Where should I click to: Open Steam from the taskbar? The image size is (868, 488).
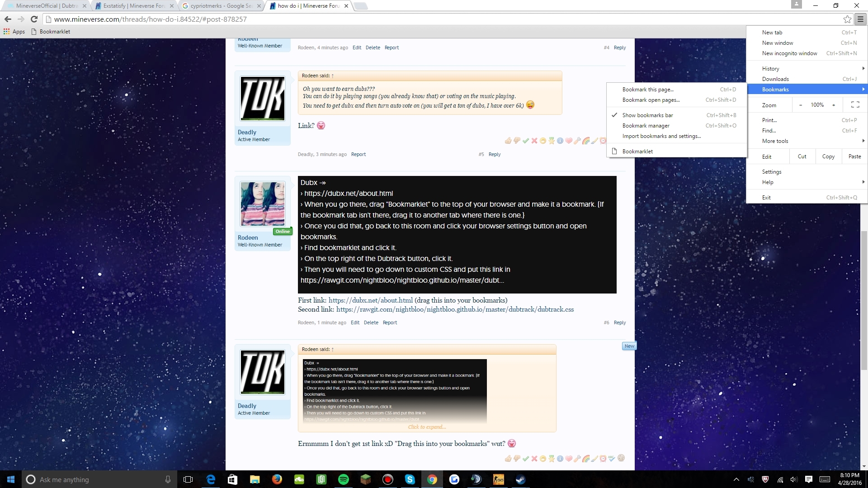tap(520, 479)
